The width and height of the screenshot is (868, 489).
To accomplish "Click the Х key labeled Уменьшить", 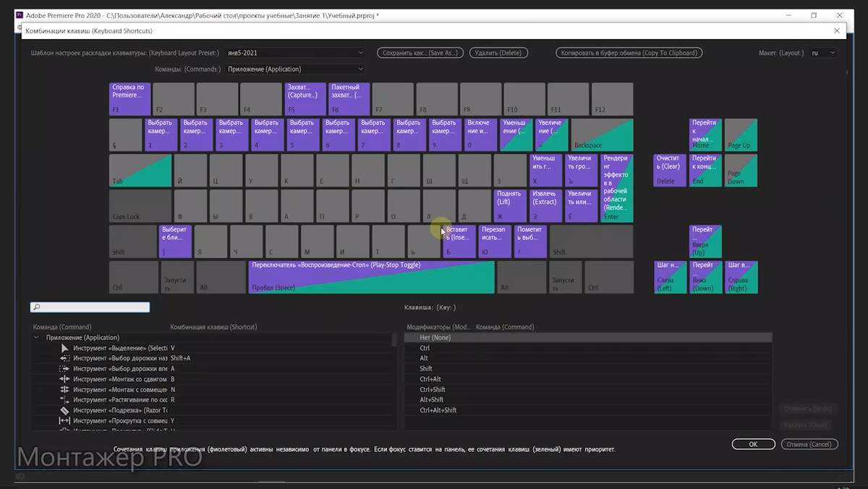I will [545, 170].
